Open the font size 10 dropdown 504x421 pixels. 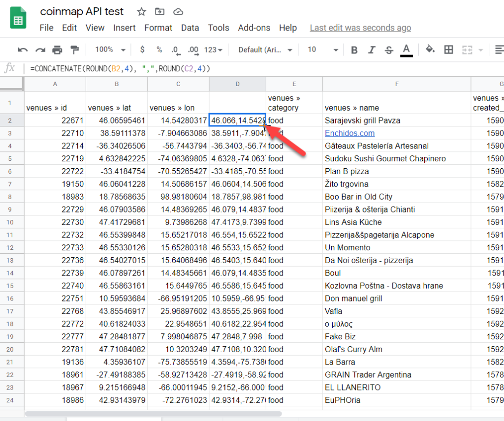(x=322, y=50)
